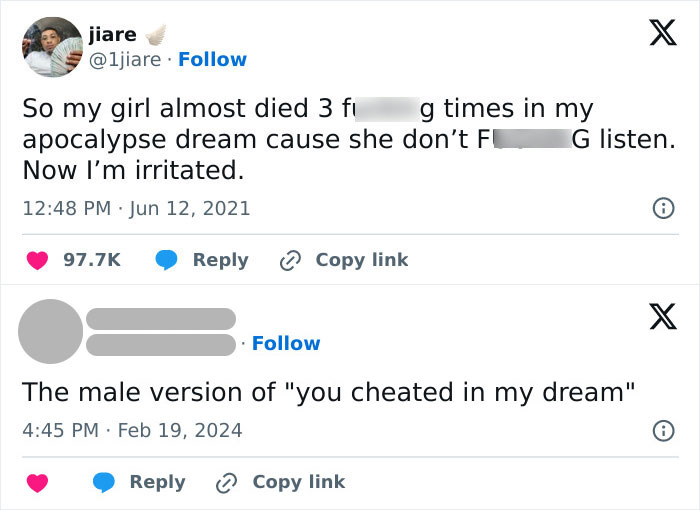Screen dimensions: 700x510
Task: Open the jiare display name link
Action: click(x=112, y=34)
